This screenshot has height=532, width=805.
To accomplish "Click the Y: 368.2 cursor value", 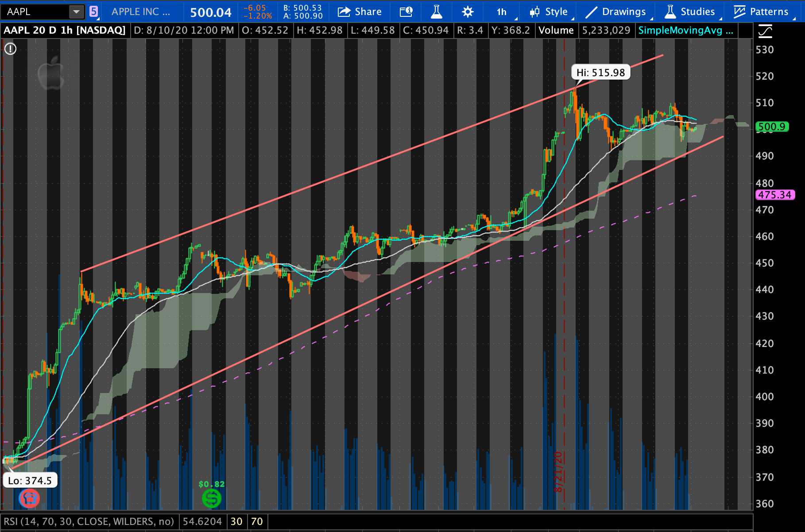I will tap(510, 31).
